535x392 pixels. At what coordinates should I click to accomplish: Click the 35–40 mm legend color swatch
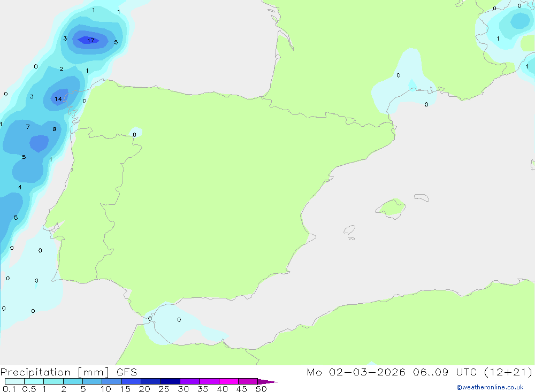point(209,381)
